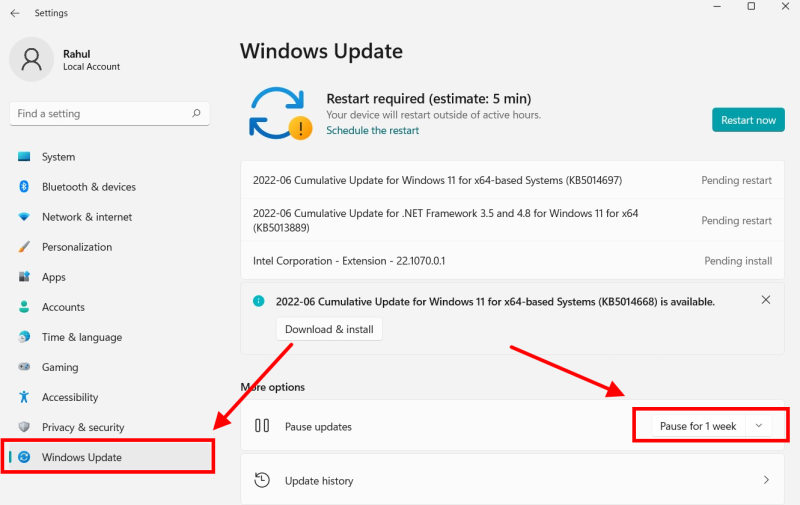Click Update history label
The width and height of the screenshot is (800, 505).
click(319, 481)
